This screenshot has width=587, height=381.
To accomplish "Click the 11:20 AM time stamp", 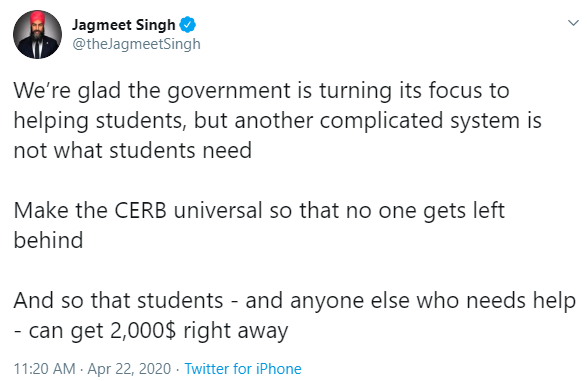I will [x=45, y=369].
